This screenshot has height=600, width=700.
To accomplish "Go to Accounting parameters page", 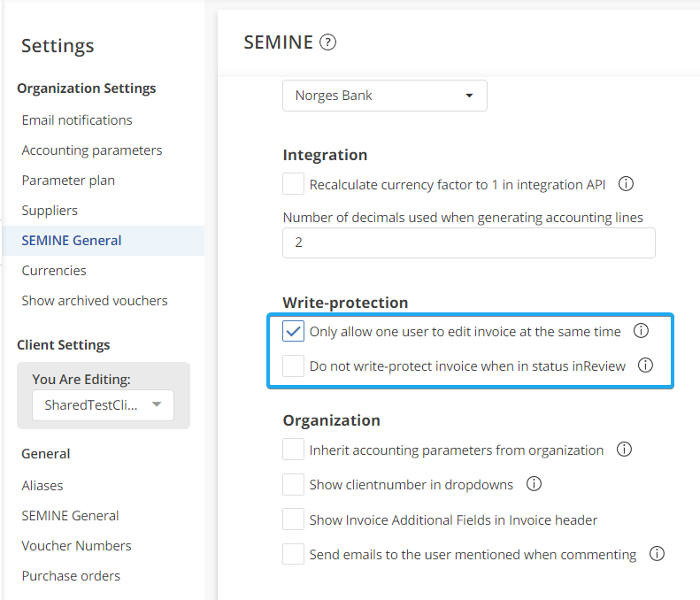I will (92, 150).
